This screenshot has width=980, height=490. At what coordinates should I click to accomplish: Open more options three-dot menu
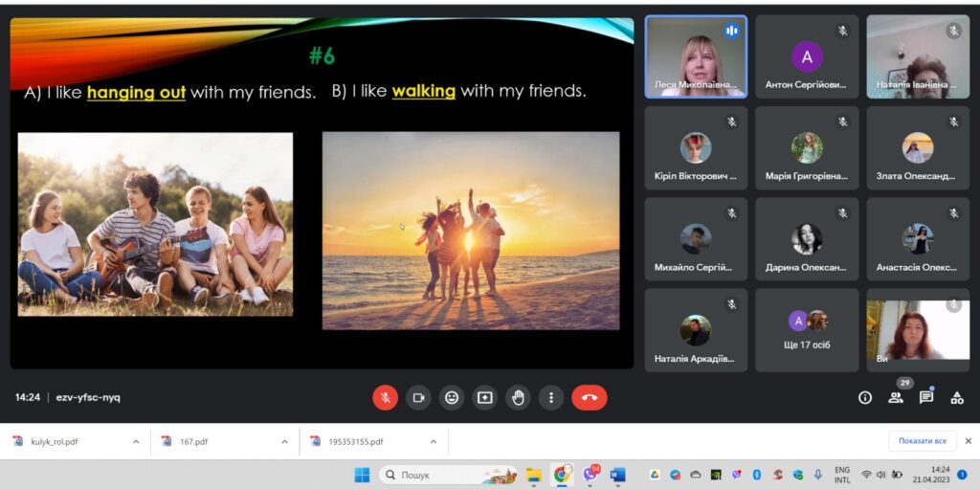[550, 397]
